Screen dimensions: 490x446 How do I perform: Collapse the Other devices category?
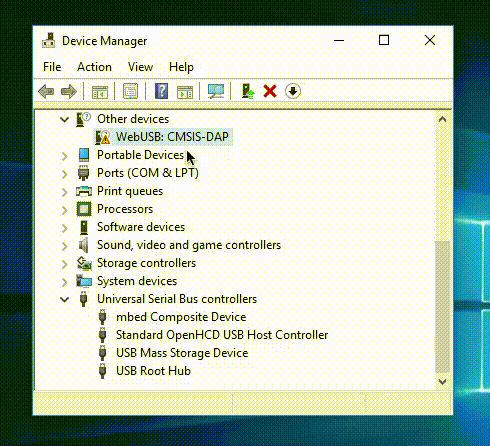tap(64, 119)
